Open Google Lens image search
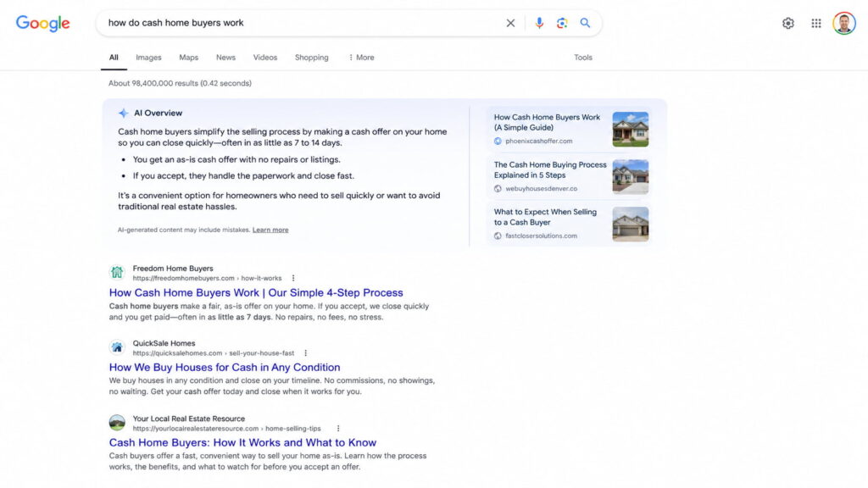This screenshot has height=488, width=868. point(562,23)
